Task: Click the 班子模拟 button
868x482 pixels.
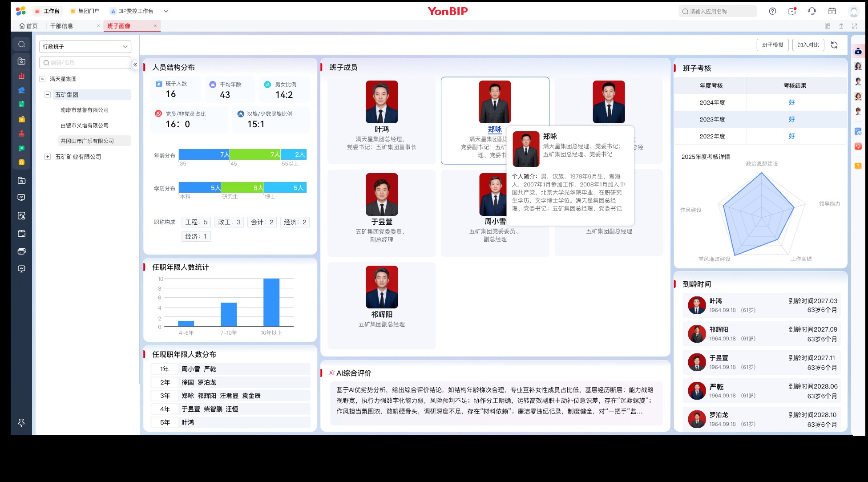Action: click(x=772, y=45)
